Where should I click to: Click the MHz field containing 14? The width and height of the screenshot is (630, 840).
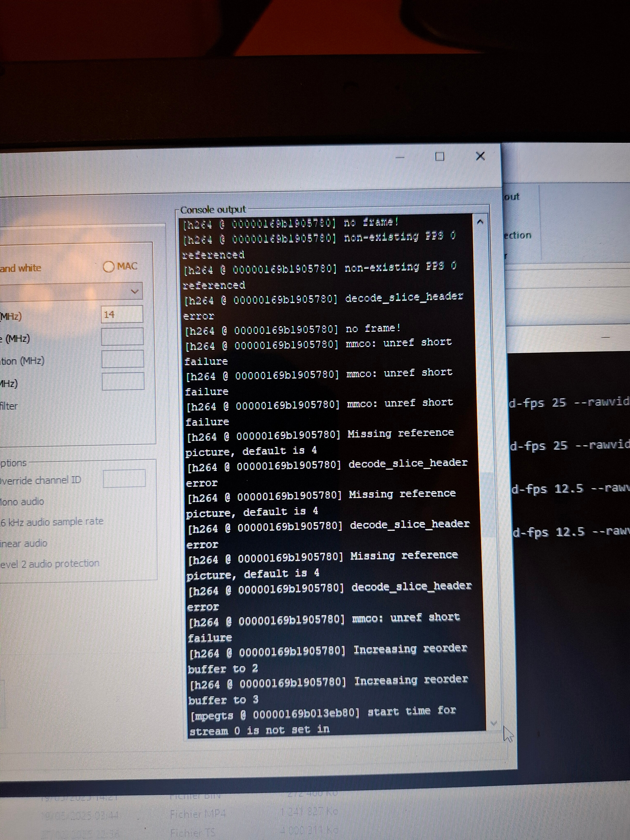(122, 314)
